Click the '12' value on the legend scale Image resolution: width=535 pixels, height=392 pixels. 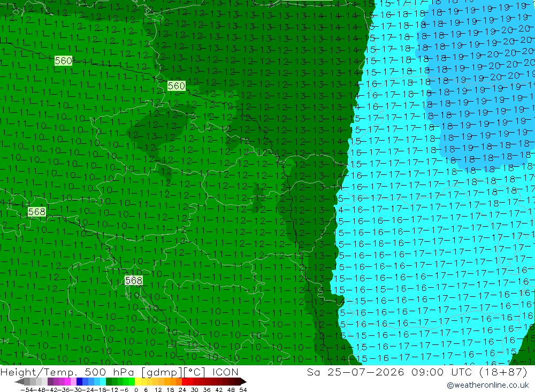tap(158, 390)
